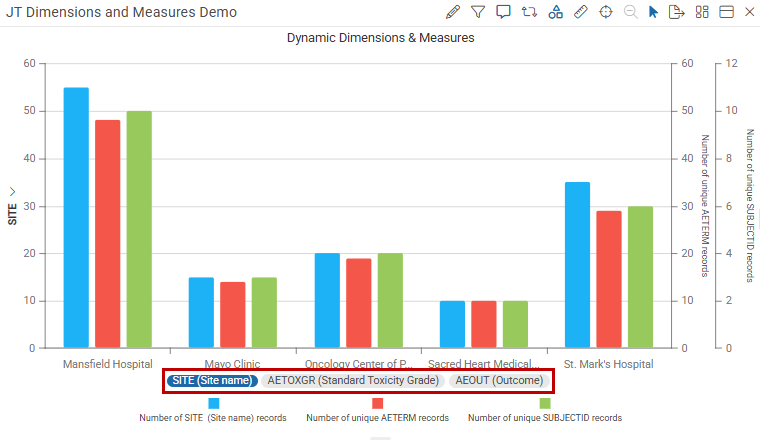Click the Mayo Clinic axis label
Image resolution: width=760 pixels, height=440 pixels.
coord(232,363)
